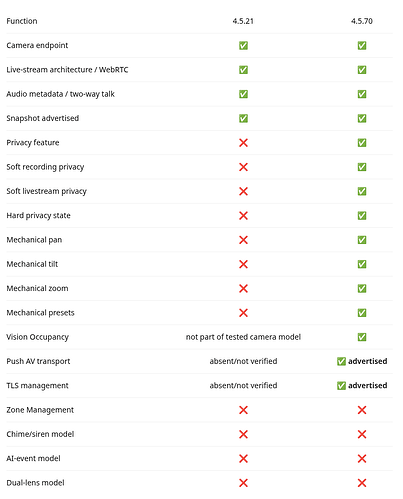Select the 'not part of tested camera model' text
The image size is (403, 499).
[243, 337]
